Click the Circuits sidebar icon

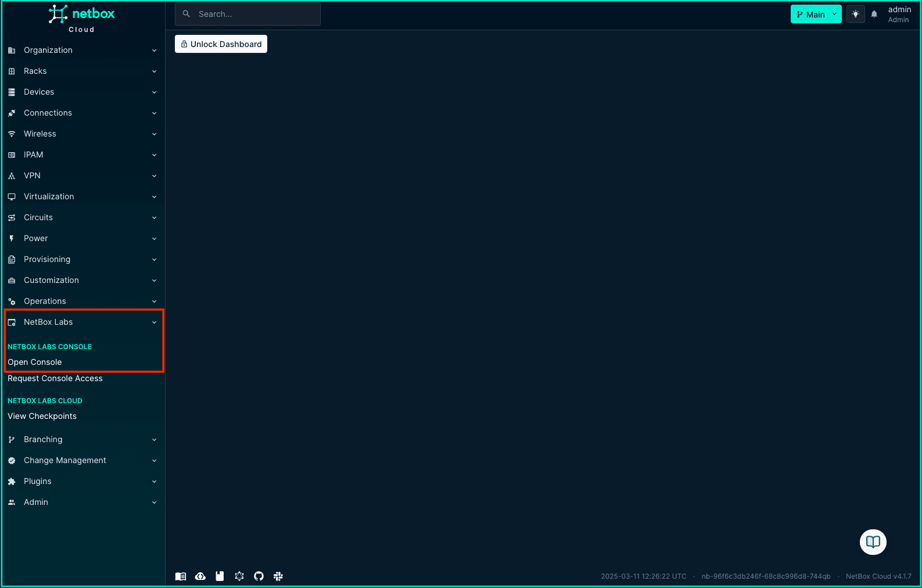[x=12, y=218]
